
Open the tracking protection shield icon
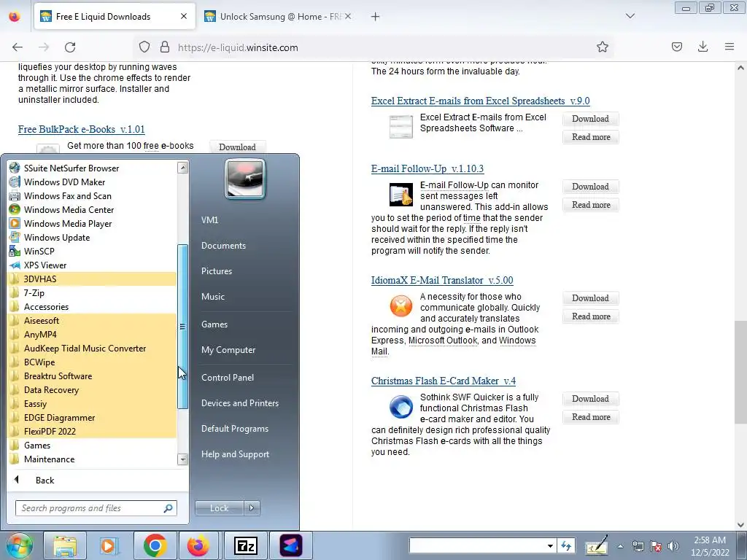point(144,47)
